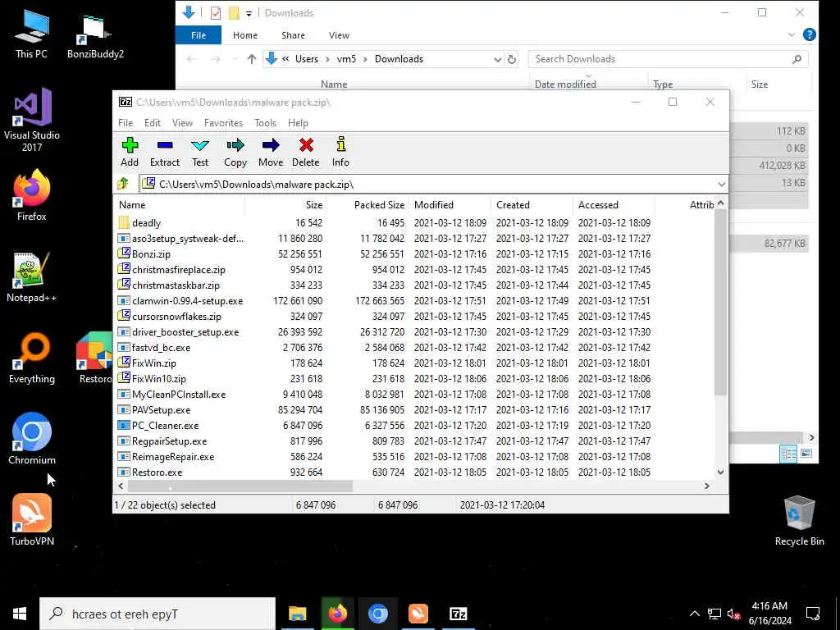Select the Visual Studio 2017 desktop icon
The width and height of the screenshot is (840, 630).
32,120
